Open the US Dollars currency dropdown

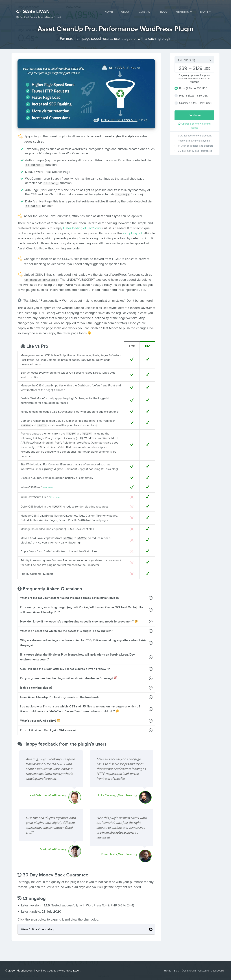tap(194, 60)
